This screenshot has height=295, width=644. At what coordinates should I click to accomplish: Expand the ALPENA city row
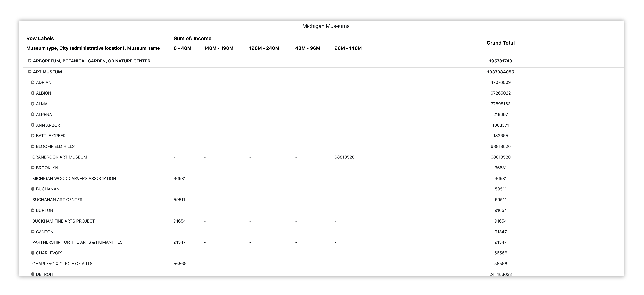point(32,114)
